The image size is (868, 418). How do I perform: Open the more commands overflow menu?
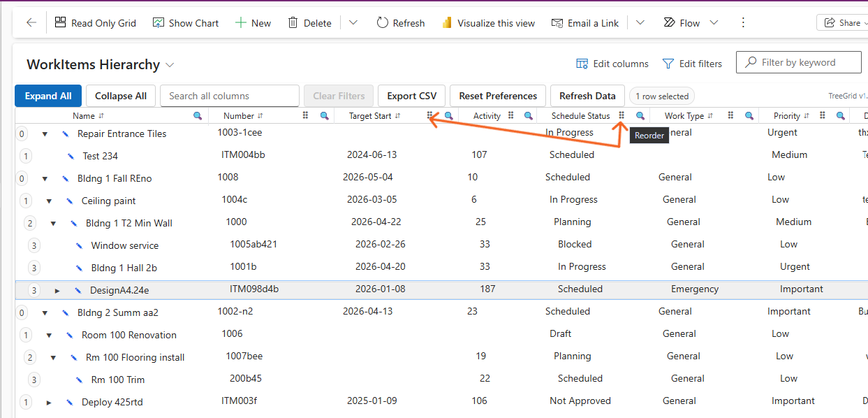coord(743,23)
